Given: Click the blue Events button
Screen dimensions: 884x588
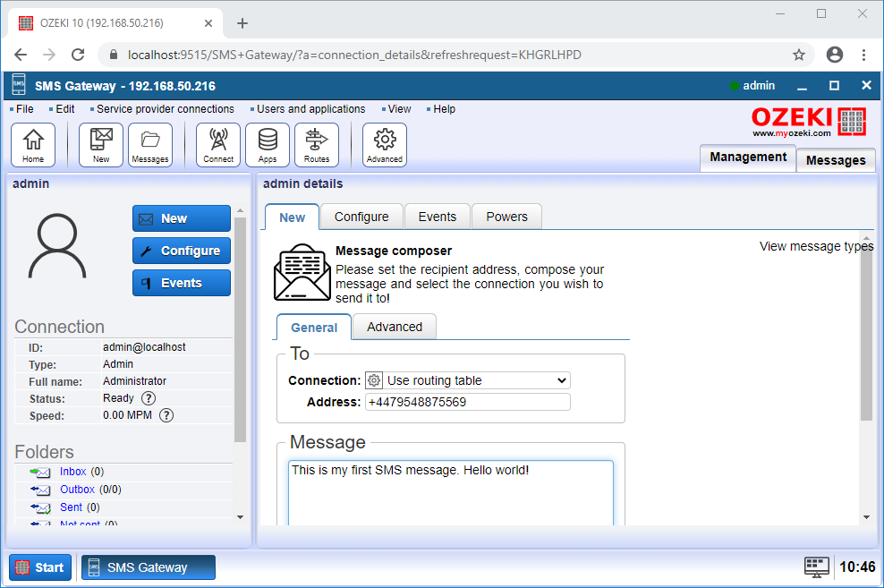Looking at the screenshot, I should pos(182,283).
